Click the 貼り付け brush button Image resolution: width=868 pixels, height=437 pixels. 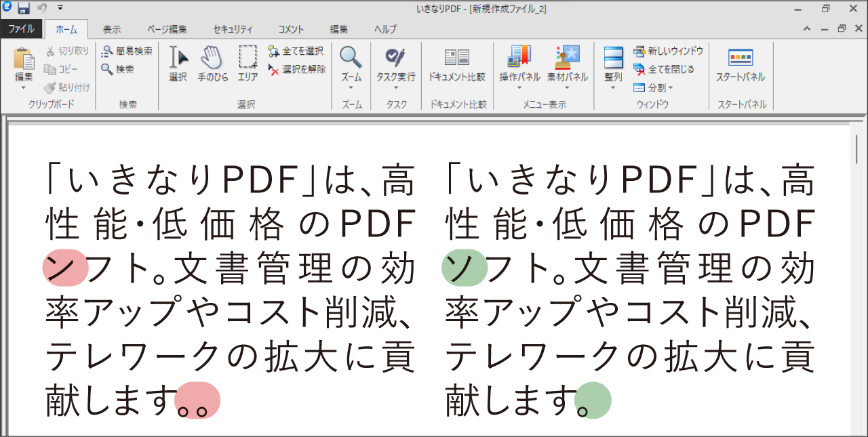point(66,87)
